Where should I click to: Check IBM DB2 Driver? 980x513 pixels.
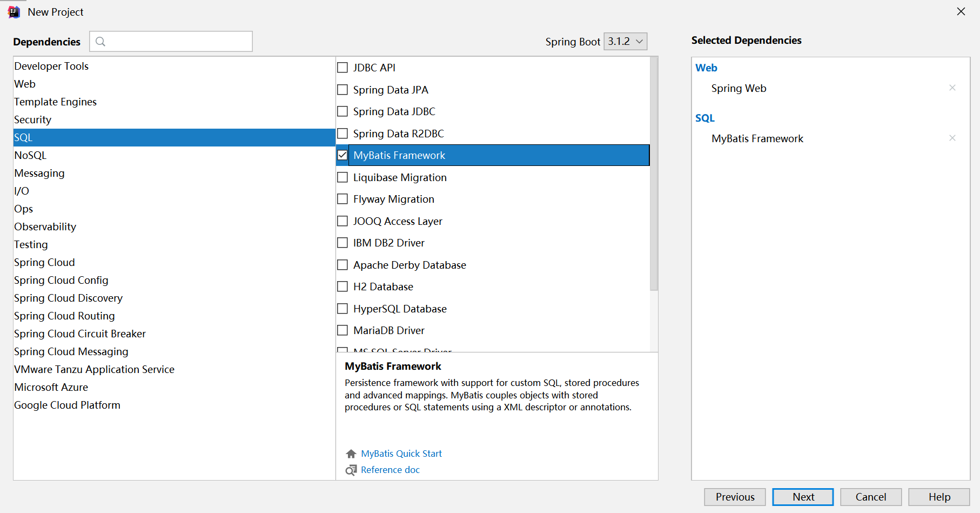click(343, 243)
